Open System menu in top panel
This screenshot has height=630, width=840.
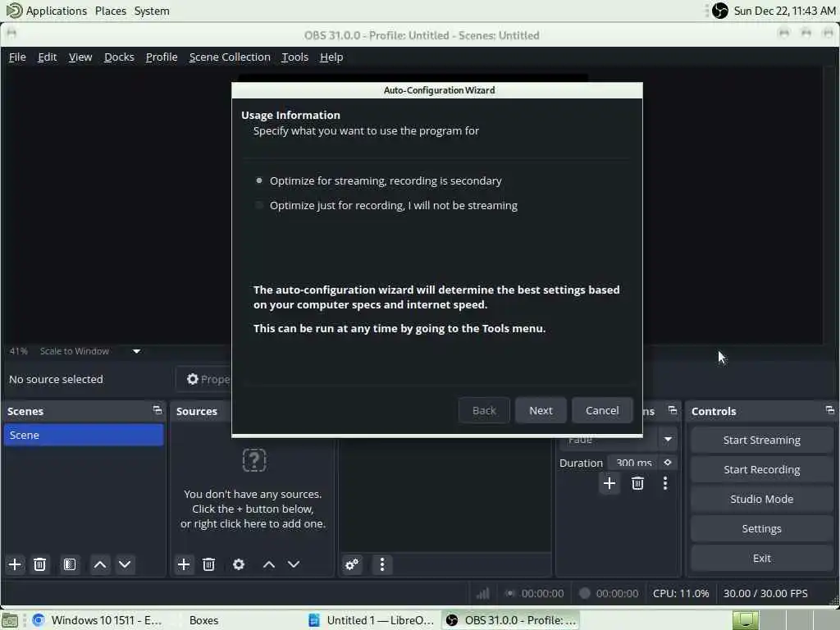tap(152, 11)
